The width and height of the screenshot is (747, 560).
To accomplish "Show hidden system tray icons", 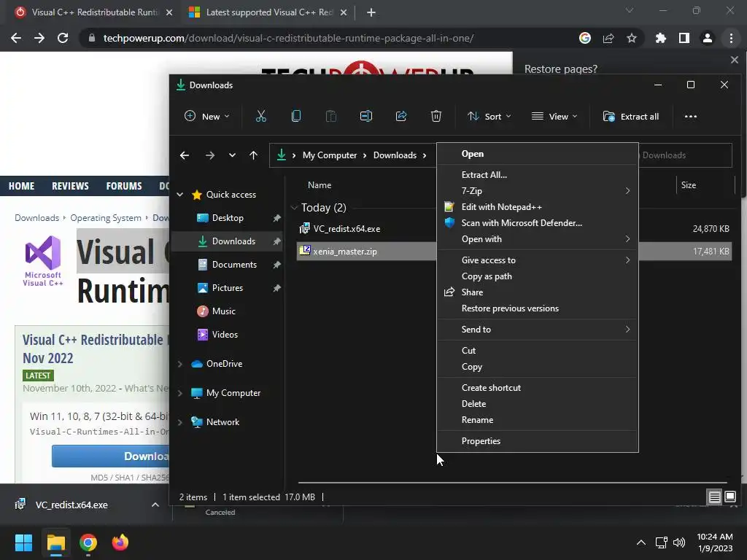I will [641, 542].
